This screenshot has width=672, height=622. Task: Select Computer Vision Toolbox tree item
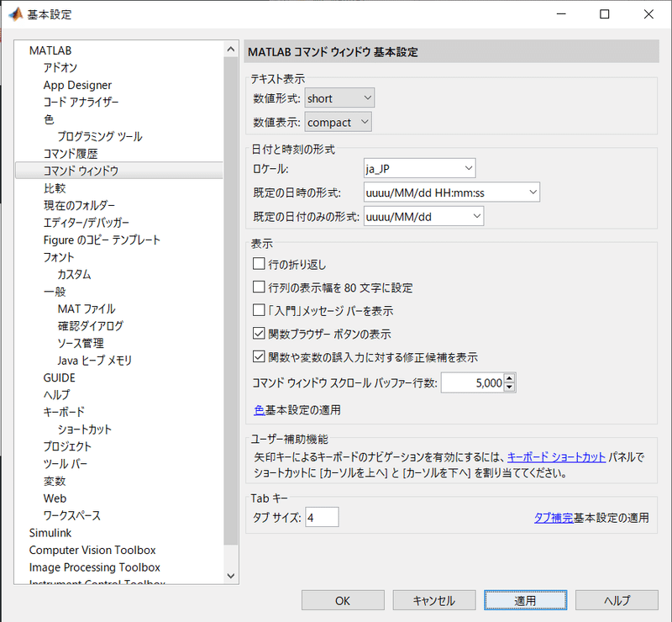click(92, 550)
